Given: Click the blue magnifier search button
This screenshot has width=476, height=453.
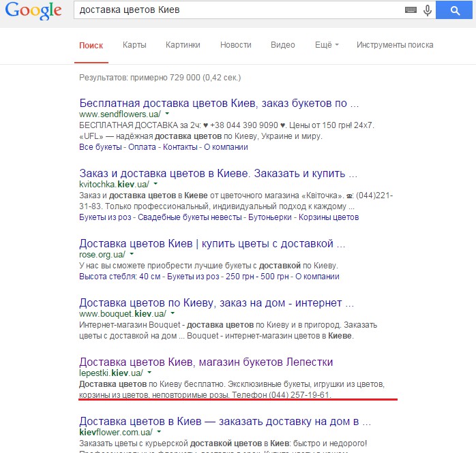Looking at the screenshot, I should pyautogui.click(x=454, y=10).
